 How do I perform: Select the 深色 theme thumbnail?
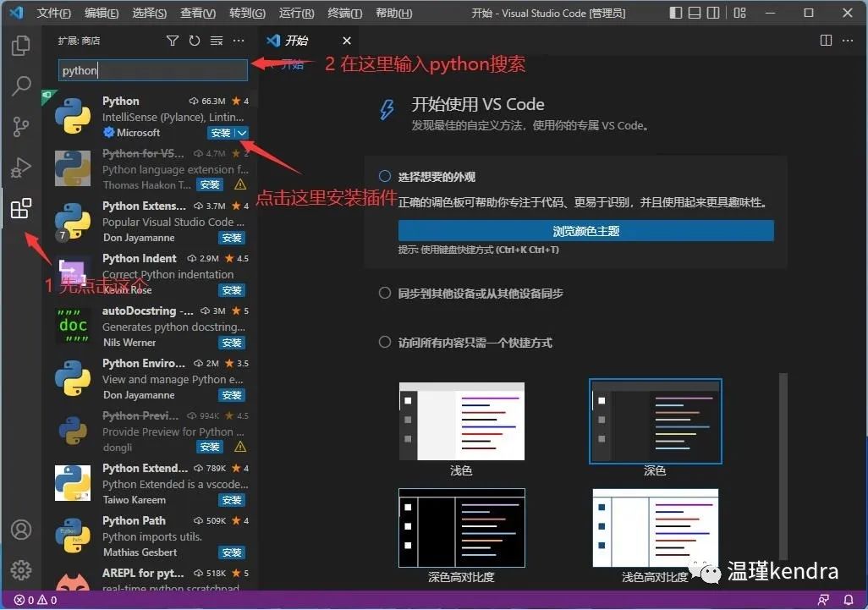(x=655, y=420)
